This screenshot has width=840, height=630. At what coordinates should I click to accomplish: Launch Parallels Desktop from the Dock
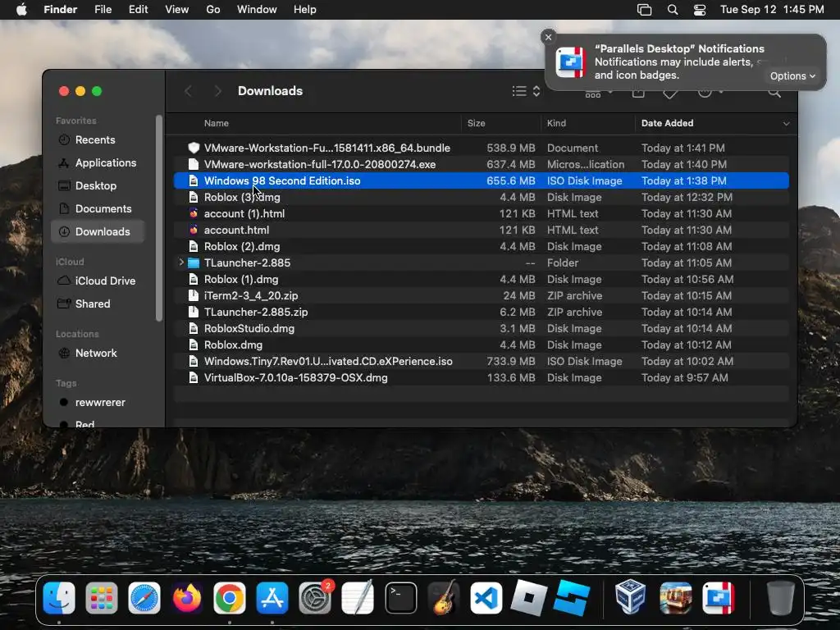pyautogui.click(x=719, y=597)
